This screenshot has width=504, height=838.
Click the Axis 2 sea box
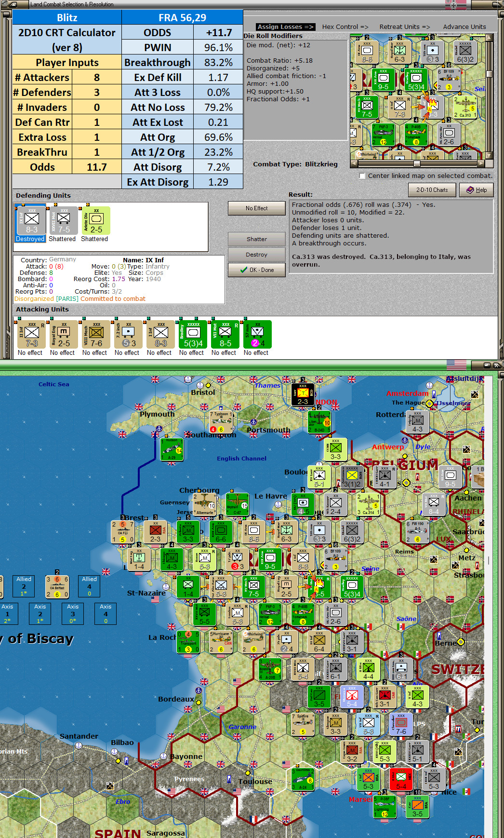tap(40, 614)
